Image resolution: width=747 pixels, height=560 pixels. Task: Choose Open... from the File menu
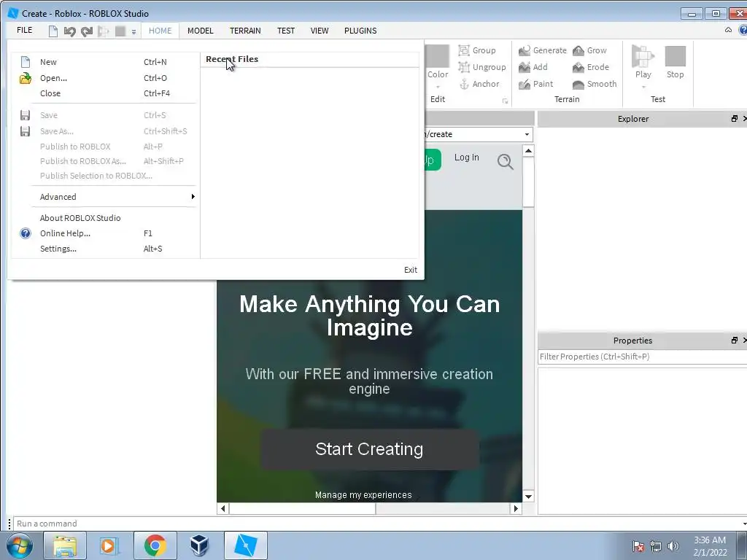pyautogui.click(x=104, y=78)
